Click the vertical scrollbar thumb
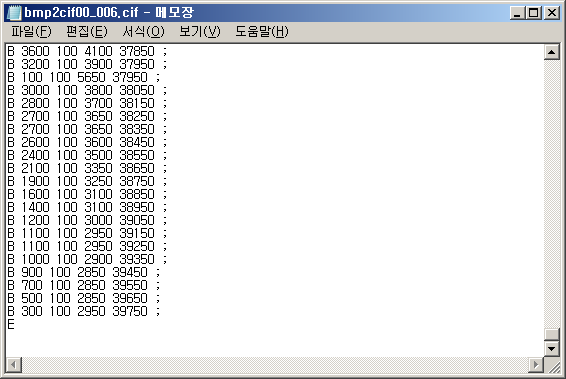 coord(552,334)
